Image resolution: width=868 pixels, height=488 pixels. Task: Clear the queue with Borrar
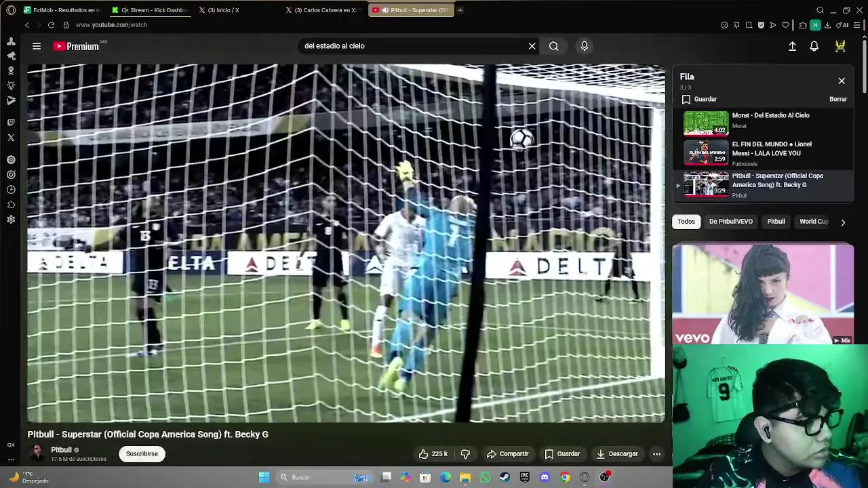point(838,99)
